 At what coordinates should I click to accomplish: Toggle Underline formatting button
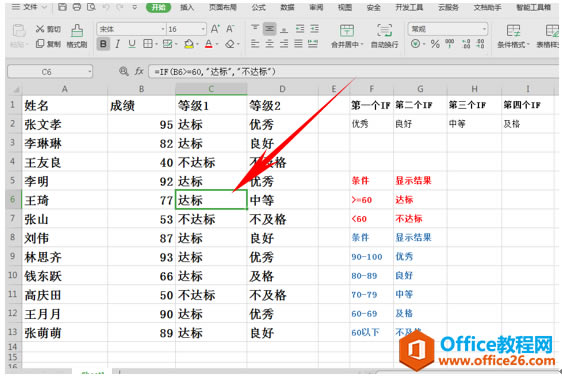pos(132,44)
